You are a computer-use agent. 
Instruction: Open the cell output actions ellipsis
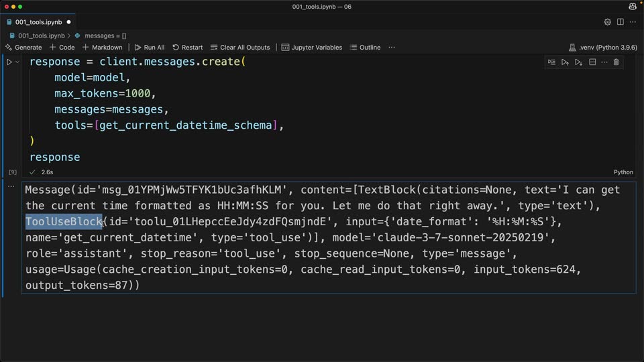point(11,186)
